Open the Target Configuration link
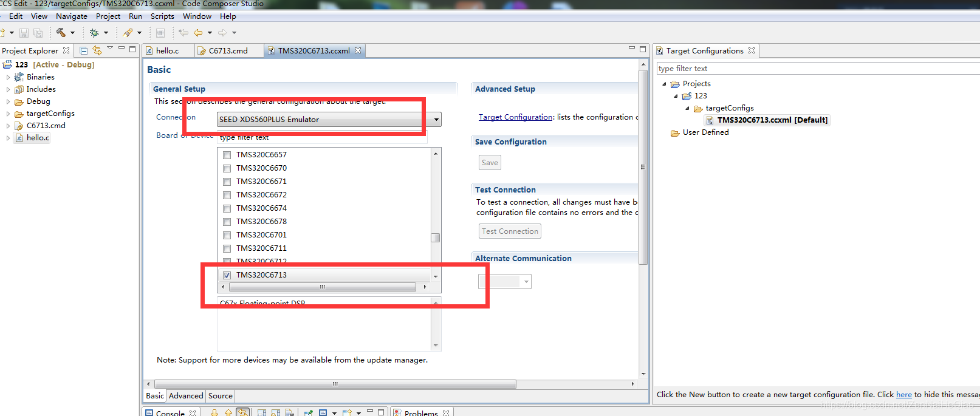The width and height of the screenshot is (980, 416). pos(516,117)
